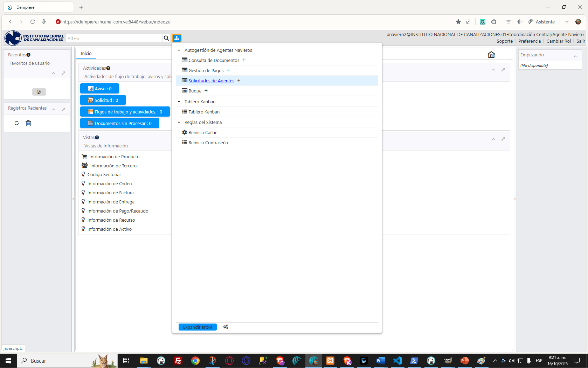Collapse the Reglas del Sistema group
The height and width of the screenshot is (368, 588).
[179, 123]
